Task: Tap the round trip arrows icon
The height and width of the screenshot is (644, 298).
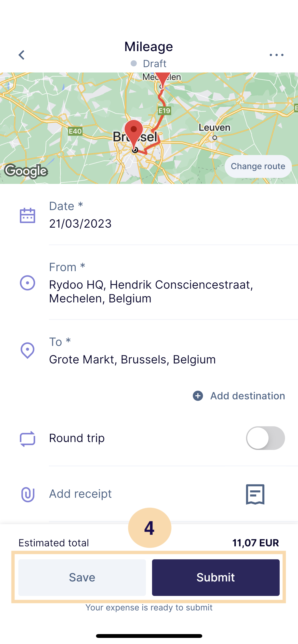Action: click(28, 438)
